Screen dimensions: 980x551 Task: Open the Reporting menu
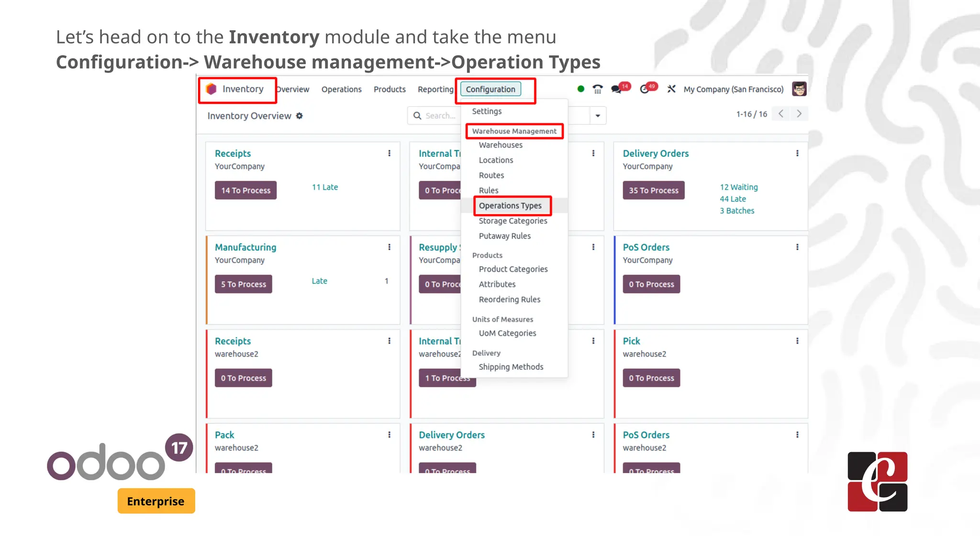[x=435, y=89]
